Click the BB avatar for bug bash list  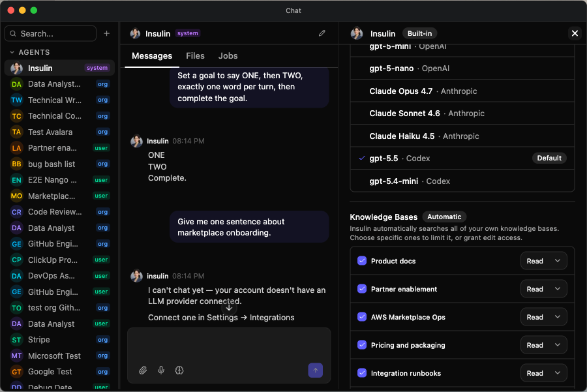pyautogui.click(x=16, y=164)
